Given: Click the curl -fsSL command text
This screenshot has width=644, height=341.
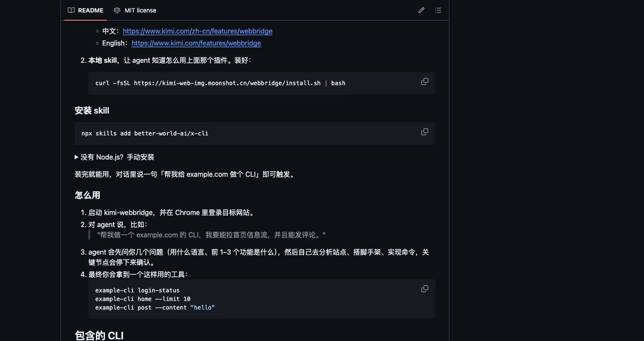Looking at the screenshot, I should click(220, 83).
